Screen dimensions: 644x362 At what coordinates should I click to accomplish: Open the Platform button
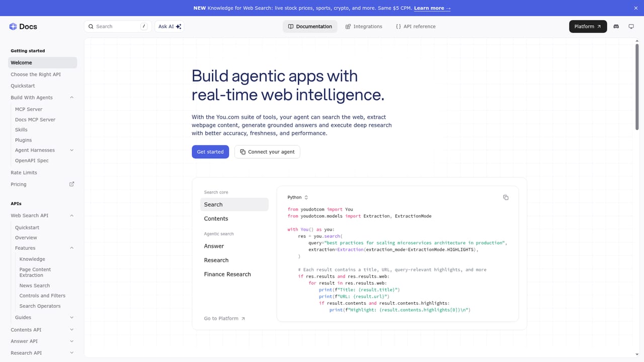pyautogui.click(x=588, y=27)
